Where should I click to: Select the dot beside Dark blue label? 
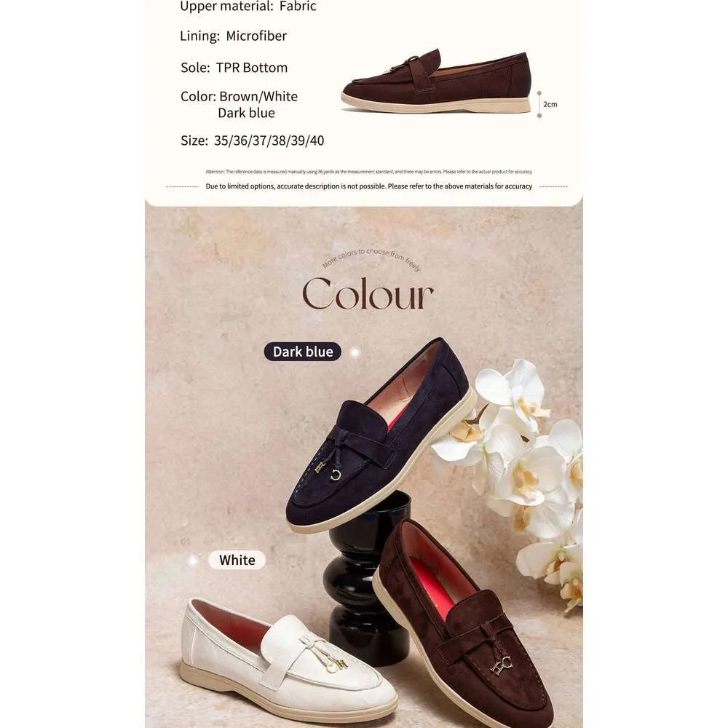coord(355,353)
